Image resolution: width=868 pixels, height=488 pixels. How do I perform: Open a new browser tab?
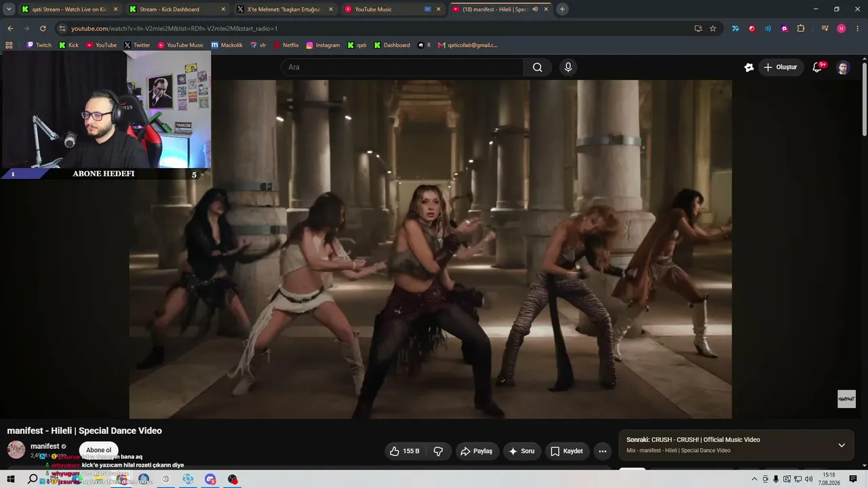(562, 9)
